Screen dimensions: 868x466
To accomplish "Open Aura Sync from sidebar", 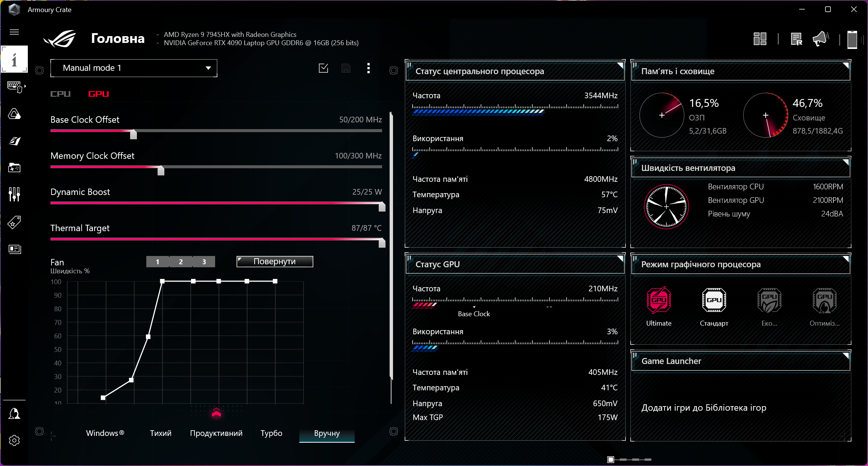I will tap(14, 114).
